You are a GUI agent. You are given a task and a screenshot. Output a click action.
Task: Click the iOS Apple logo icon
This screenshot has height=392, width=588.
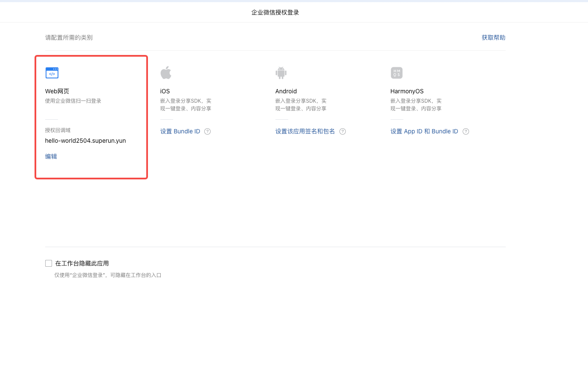click(x=166, y=73)
